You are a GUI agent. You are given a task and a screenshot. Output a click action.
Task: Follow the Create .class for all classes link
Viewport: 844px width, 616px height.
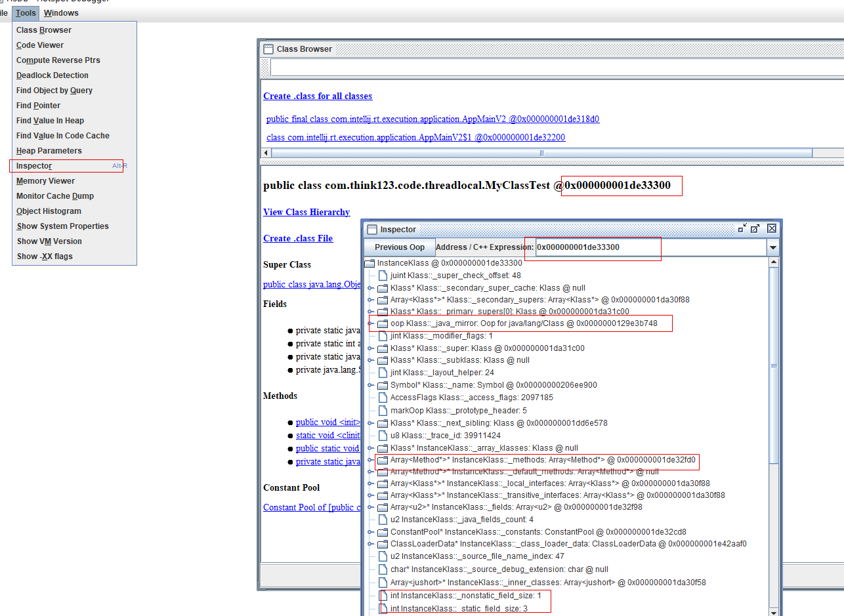coord(318,96)
